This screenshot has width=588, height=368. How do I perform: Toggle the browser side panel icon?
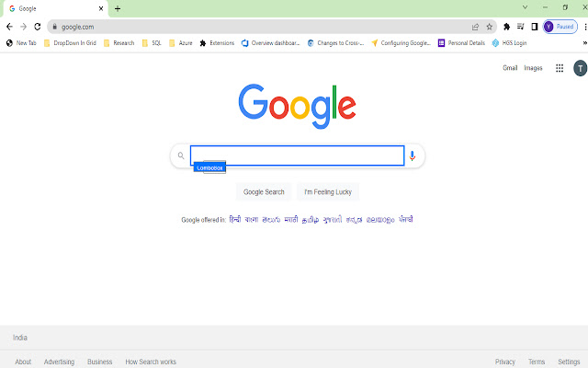point(535,27)
